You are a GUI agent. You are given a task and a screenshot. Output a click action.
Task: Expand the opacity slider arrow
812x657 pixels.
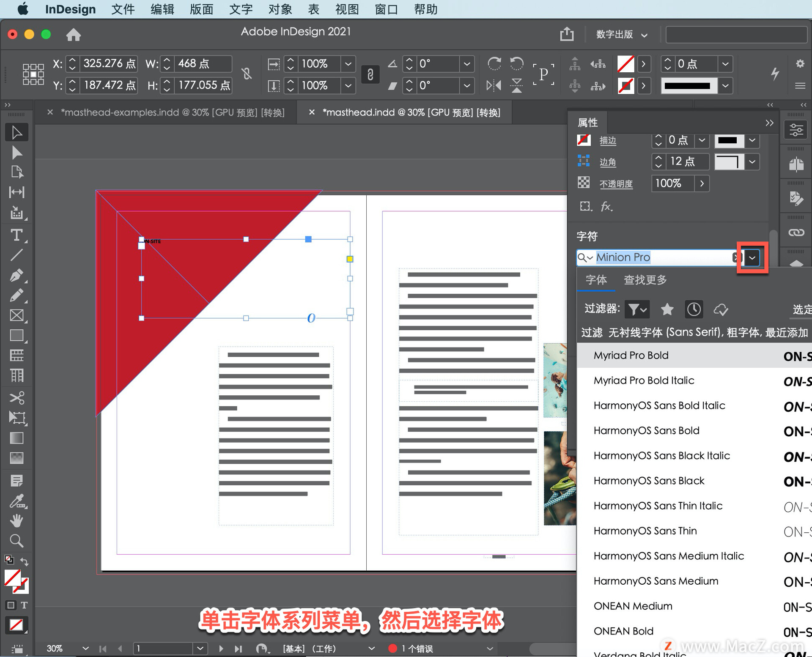[702, 183]
